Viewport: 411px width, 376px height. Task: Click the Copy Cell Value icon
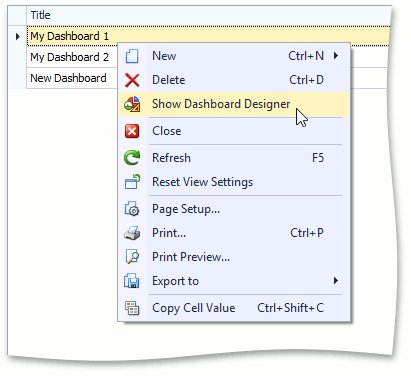(132, 308)
